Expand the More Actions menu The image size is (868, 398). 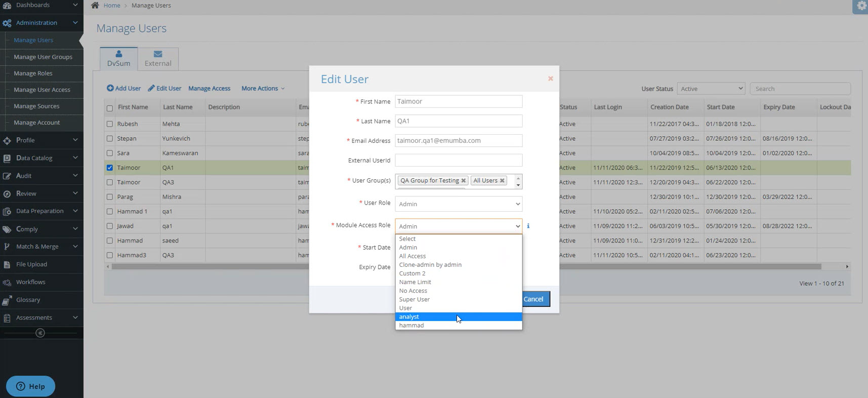point(263,88)
